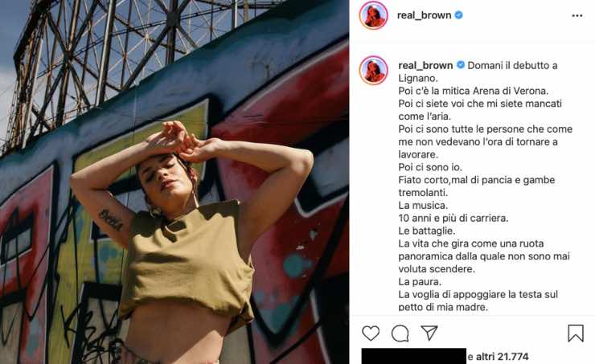Click the blacked-out liker name
This screenshot has height=364, width=595.
click(x=413, y=356)
